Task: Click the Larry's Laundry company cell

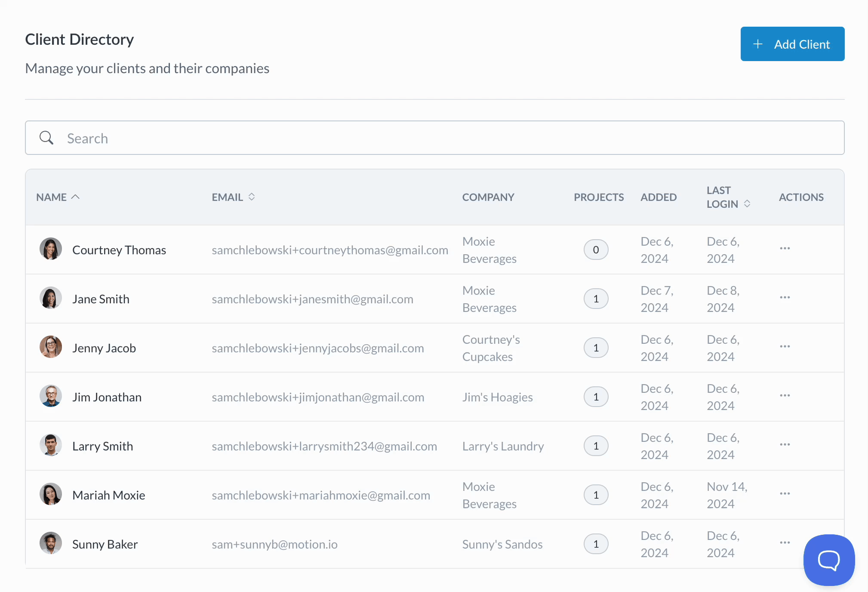Action: point(503,446)
